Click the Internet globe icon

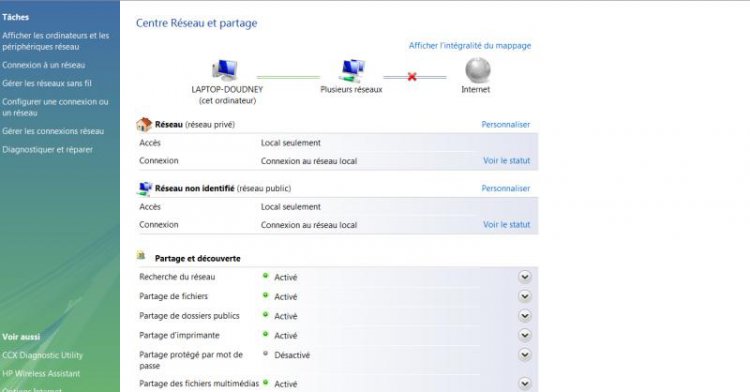coord(477,70)
